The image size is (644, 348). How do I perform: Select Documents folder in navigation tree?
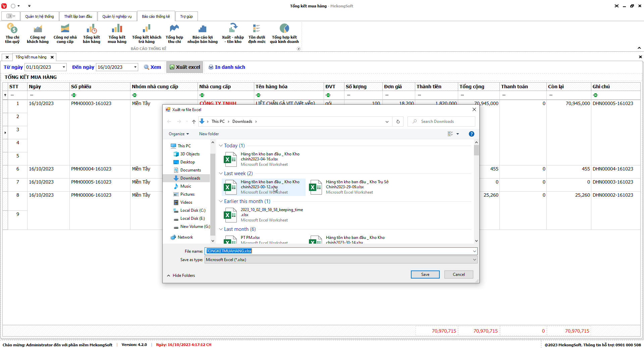[190, 170]
